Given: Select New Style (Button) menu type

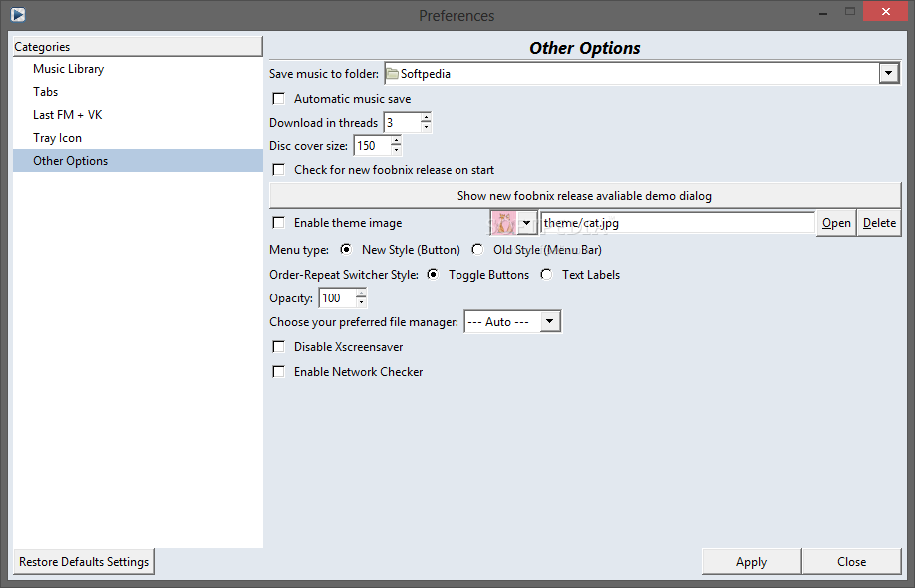Looking at the screenshot, I should (x=346, y=250).
